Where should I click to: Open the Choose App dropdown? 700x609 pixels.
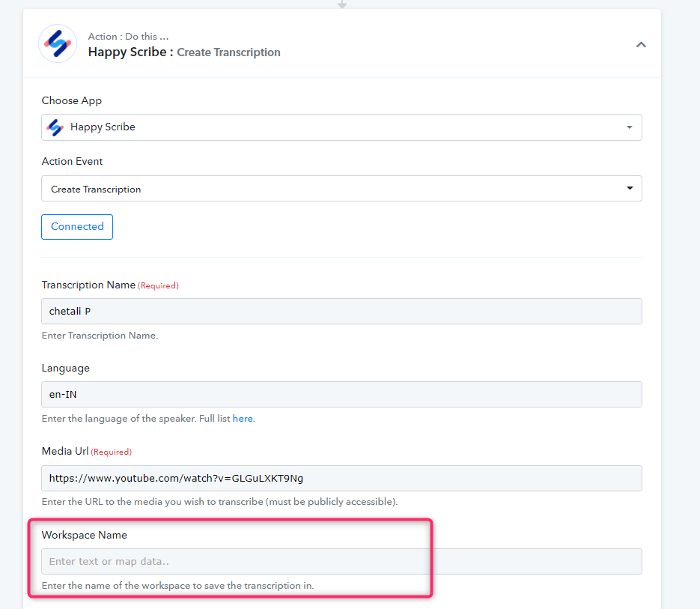pyautogui.click(x=341, y=127)
